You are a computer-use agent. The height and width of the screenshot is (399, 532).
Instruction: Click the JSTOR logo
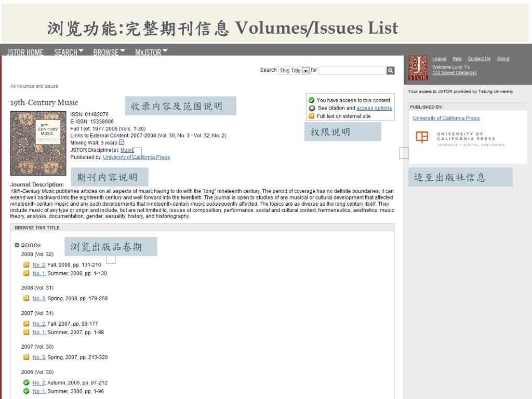[418, 68]
